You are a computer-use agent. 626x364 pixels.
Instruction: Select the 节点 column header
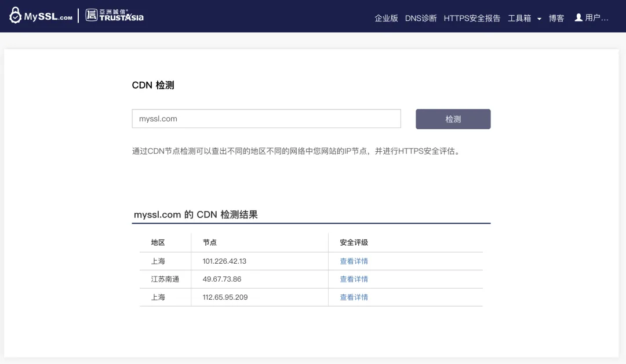pyautogui.click(x=210, y=242)
